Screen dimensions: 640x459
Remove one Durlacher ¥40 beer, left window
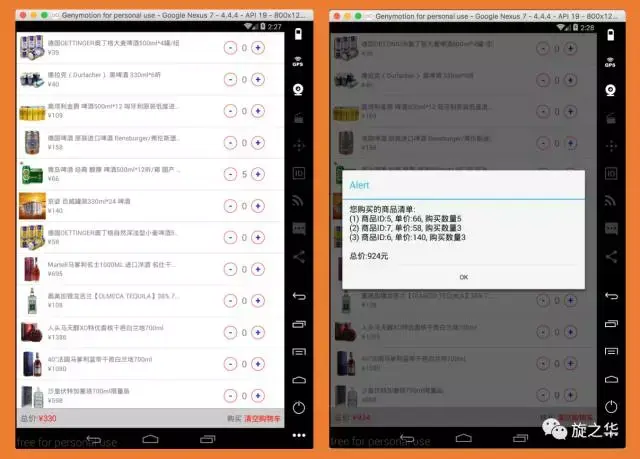click(x=230, y=80)
